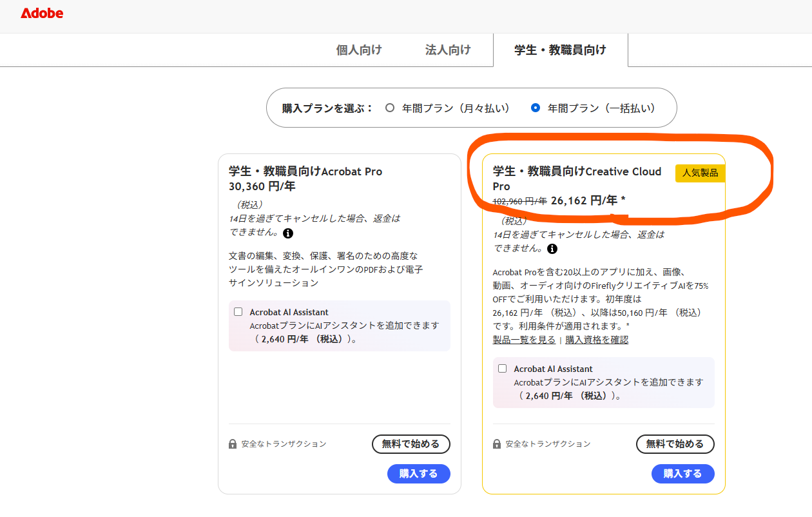Open info icon under Acrobat Pro refund note
812x517 pixels.
click(x=287, y=233)
